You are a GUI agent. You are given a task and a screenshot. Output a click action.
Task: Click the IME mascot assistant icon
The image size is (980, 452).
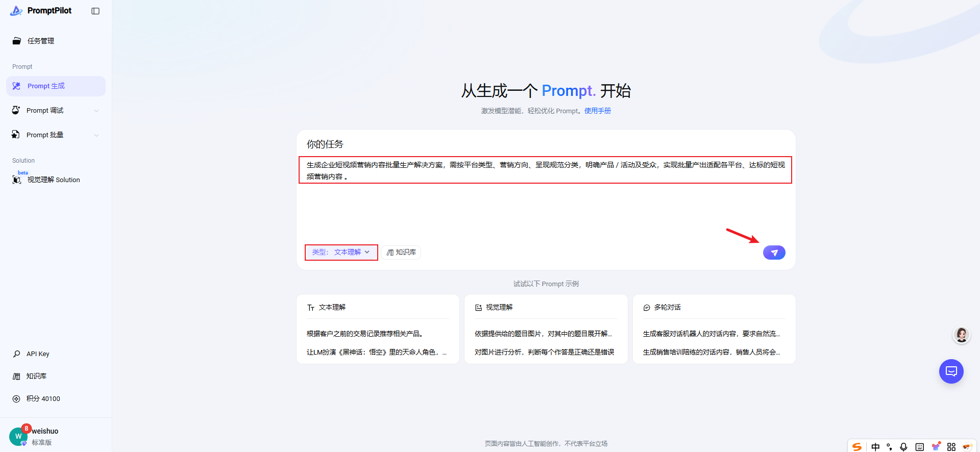tap(967, 447)
